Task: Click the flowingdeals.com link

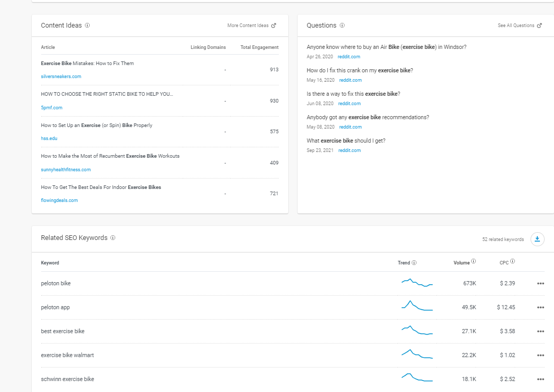Action: tap(59, 200)
